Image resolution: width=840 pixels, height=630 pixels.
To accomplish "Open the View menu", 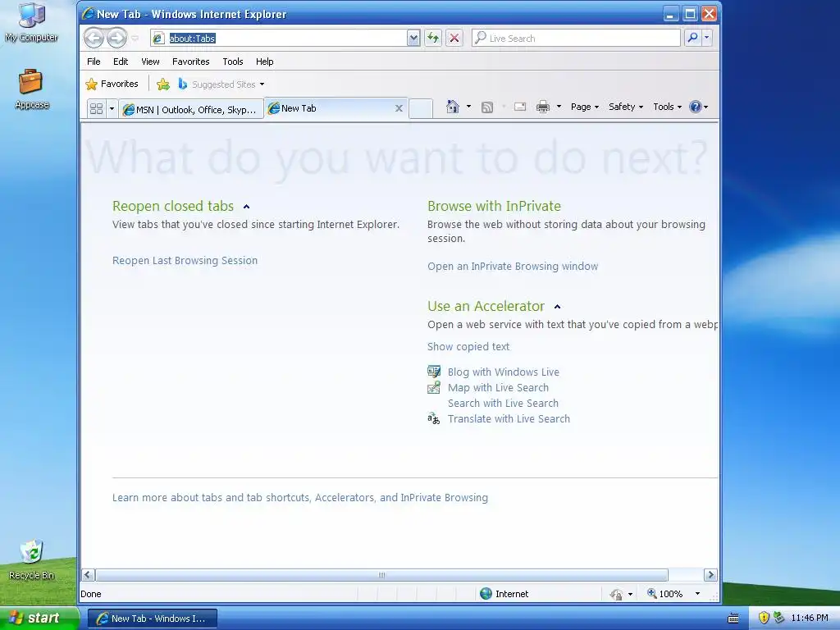I will tap(150, 62).
